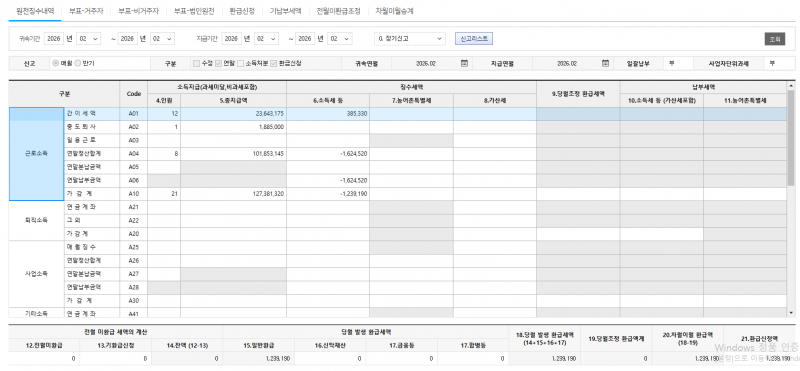
Task: Switch to the 부표-비거주자 tab
Action: point(138,10)
